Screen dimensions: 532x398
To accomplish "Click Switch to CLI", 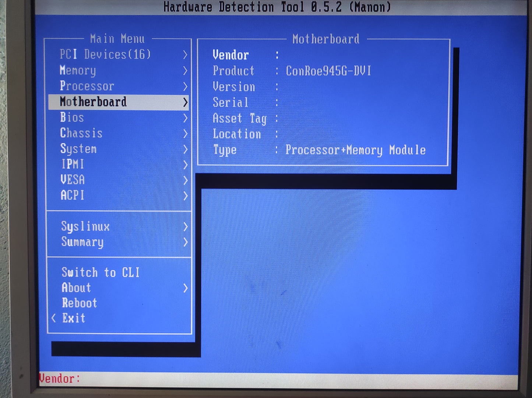I will tap(101, 272).
